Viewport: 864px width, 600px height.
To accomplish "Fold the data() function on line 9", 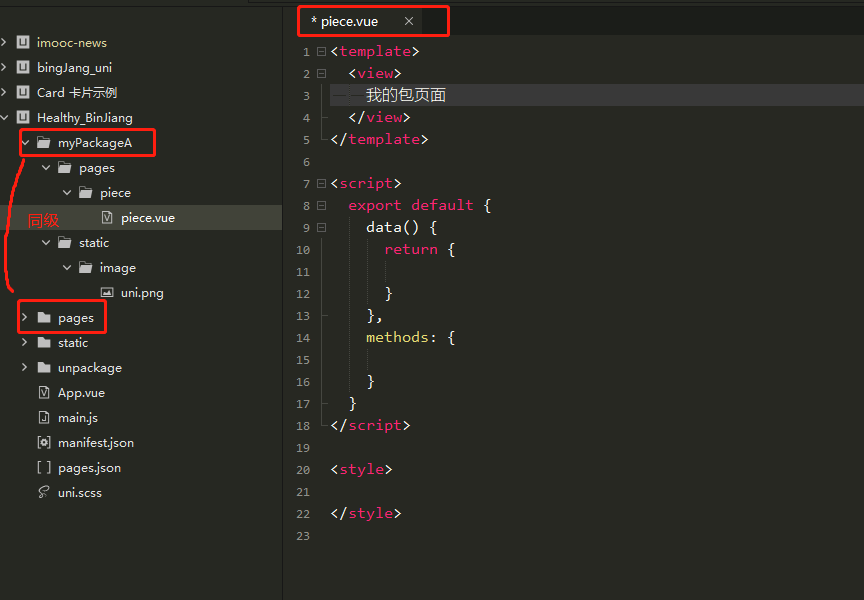I will point(321,228).
